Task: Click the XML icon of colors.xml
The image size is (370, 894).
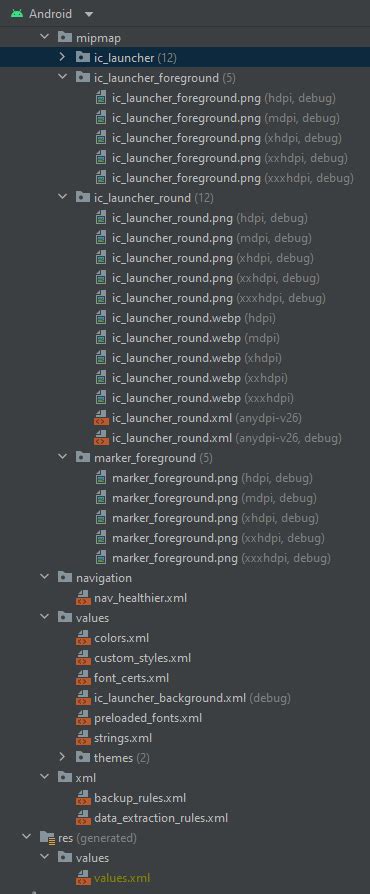Action: 83,638
